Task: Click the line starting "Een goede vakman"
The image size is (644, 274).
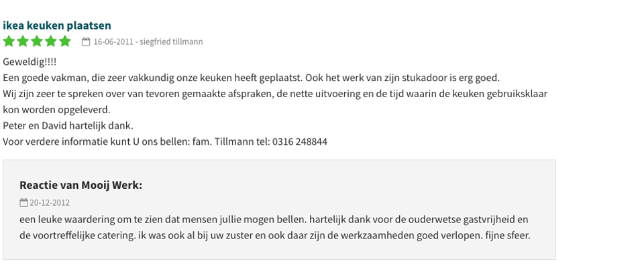Action: (x=252, y=78)
